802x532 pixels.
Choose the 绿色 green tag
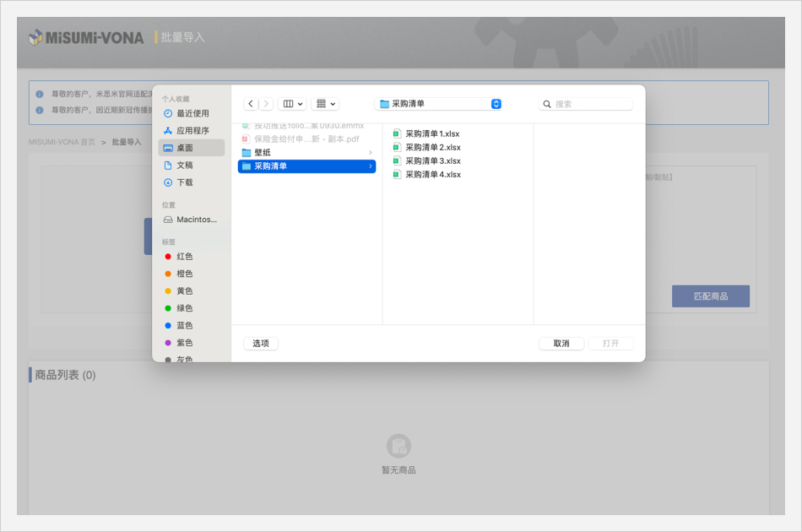[184, 308]
